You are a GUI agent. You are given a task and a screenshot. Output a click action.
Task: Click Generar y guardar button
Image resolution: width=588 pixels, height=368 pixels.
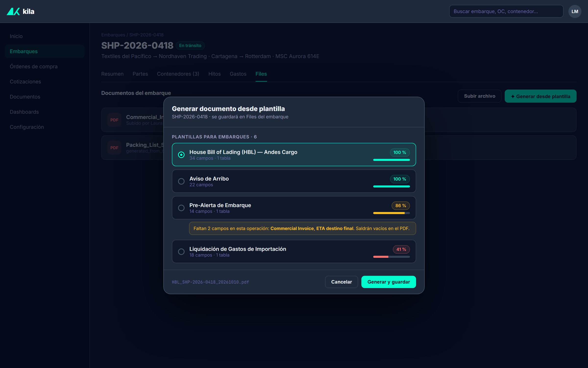(x=389, y=282)
